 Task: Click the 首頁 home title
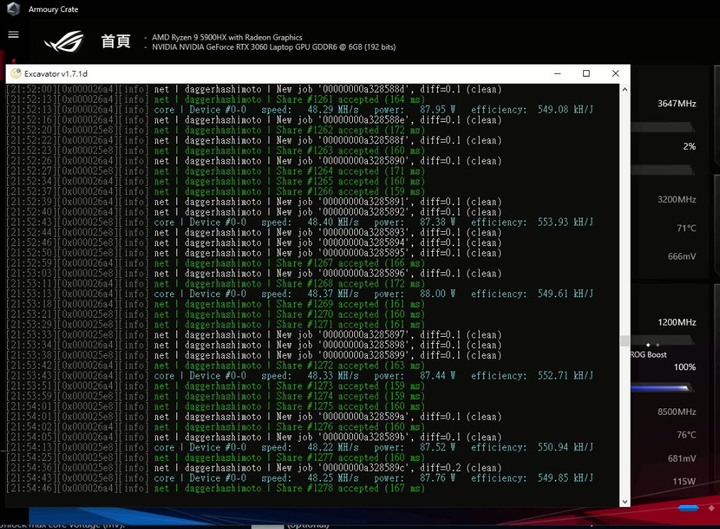tap(116, 41)
